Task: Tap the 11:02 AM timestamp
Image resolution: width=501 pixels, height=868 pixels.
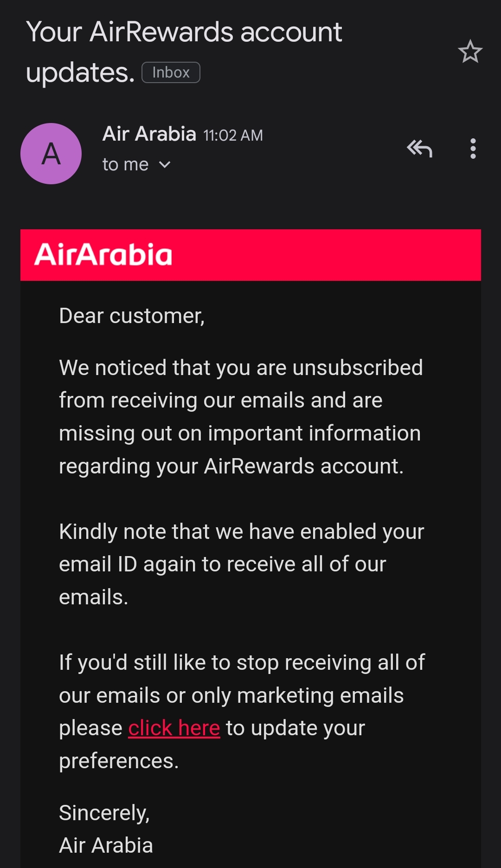Action: pos(233,136)
